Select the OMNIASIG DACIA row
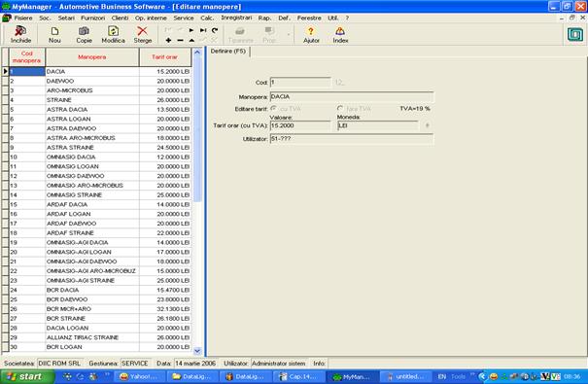Viewport: 588px width, 384px height. (100, 157)
